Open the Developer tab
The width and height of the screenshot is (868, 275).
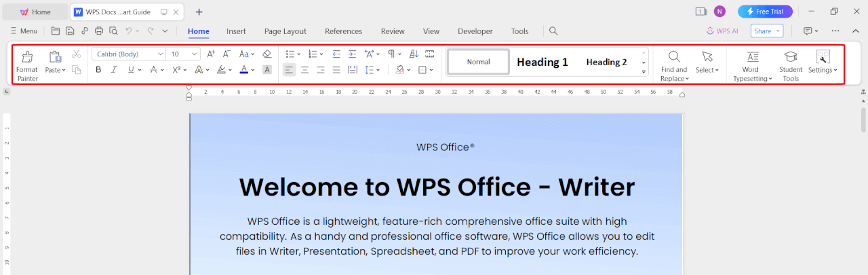point(475,31)
